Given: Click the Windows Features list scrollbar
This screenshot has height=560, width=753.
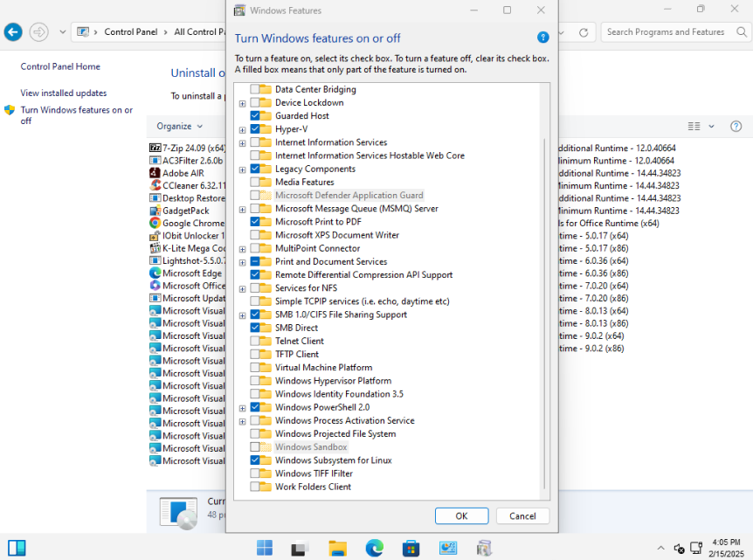Looking at the screenshot, I should pyautogui.click(x=544, y=314).
